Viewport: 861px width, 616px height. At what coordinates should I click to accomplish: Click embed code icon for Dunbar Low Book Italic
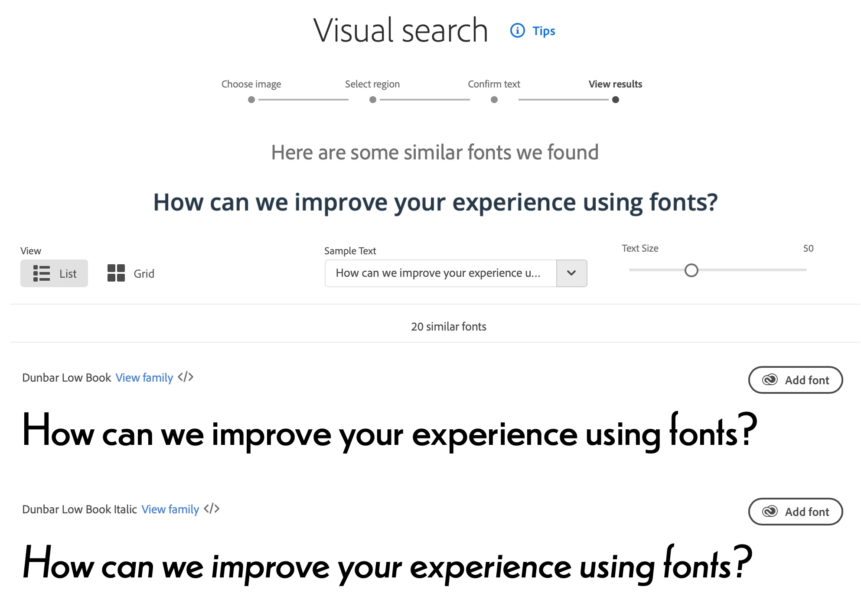click(x=212, y=509)
